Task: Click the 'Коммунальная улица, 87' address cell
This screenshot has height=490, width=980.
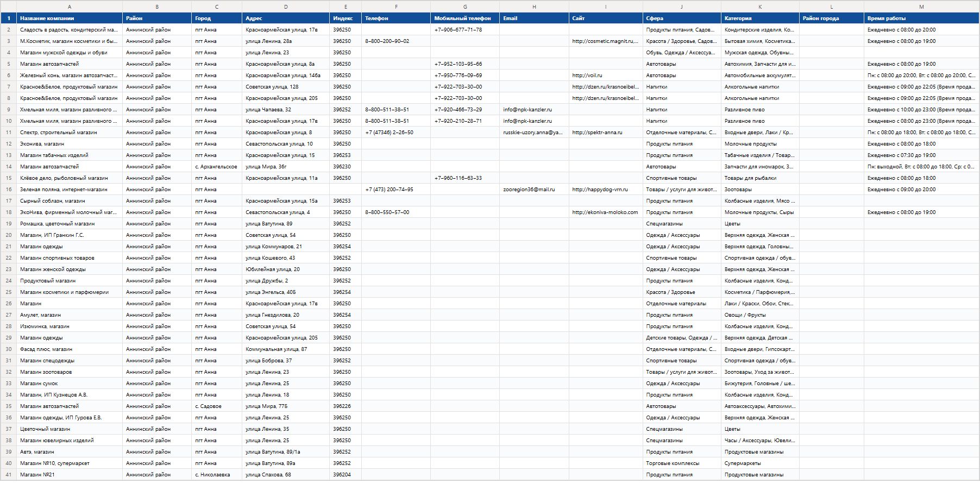Action: pos(286,349)
